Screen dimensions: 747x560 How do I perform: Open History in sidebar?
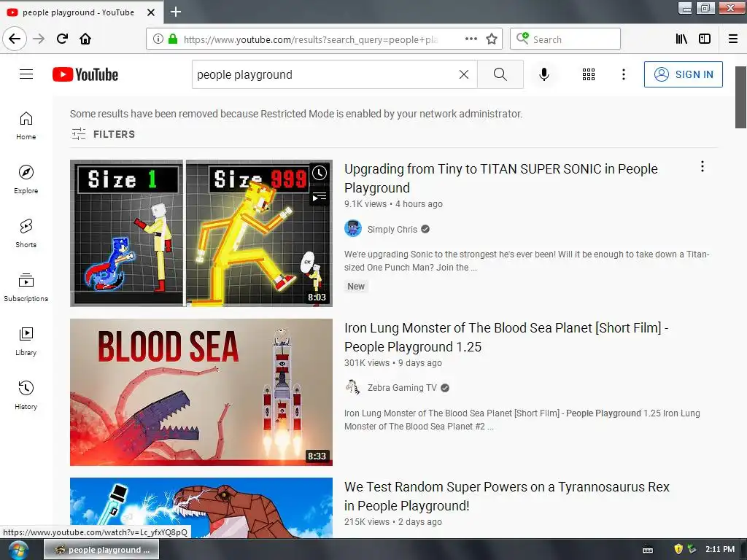coord(26,396)
